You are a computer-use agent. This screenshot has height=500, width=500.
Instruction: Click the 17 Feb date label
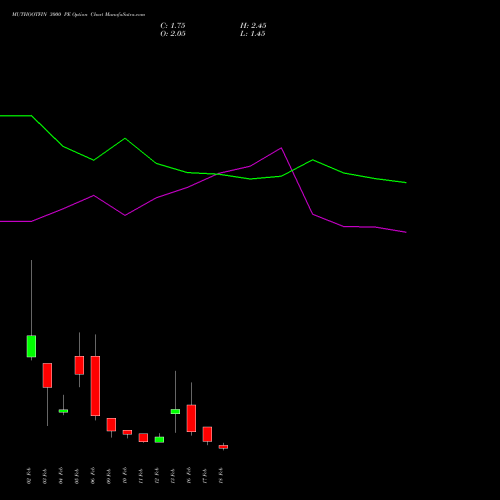205,476
